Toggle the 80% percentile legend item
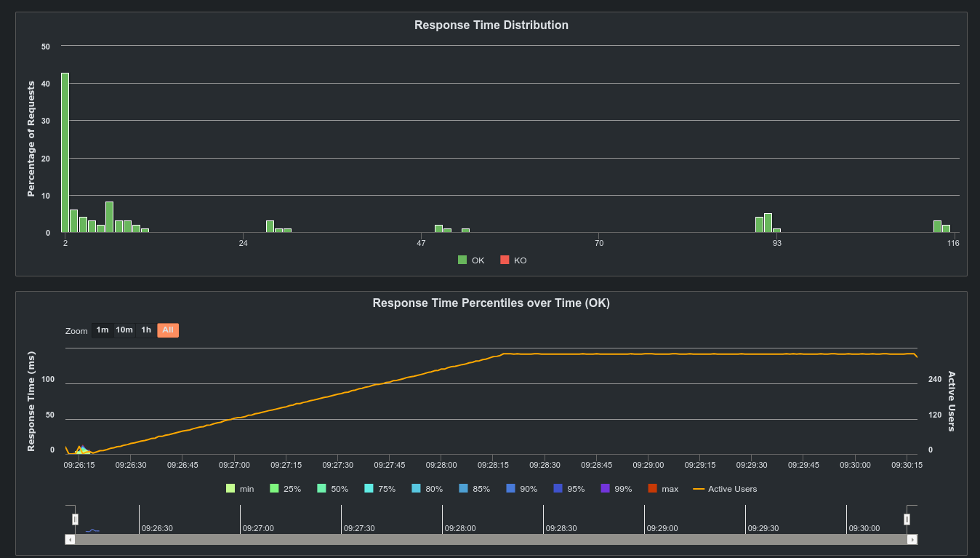Image resolution: width=980 pixels, height=558 pixels. coord(427,489)
